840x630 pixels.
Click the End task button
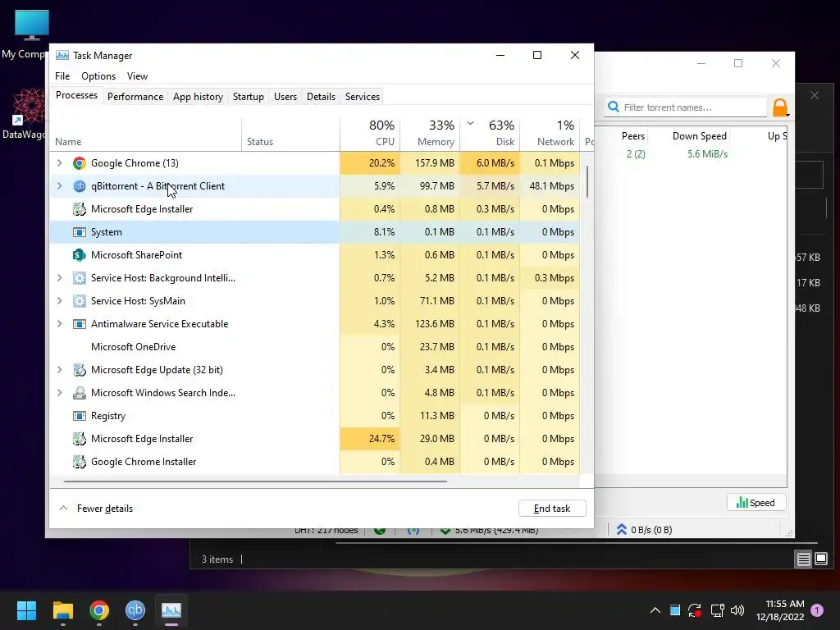[x=552, y=509]
